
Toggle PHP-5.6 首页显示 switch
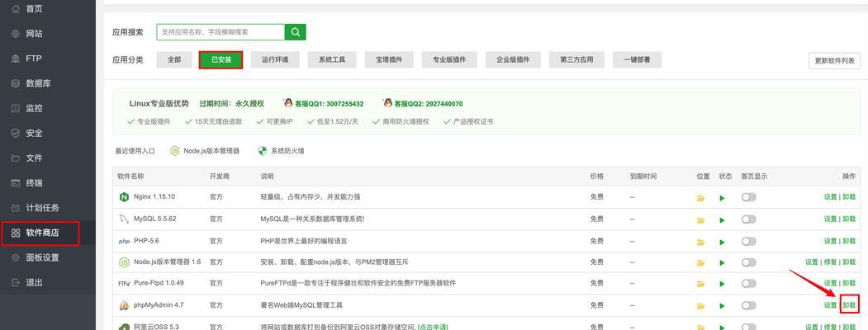click(x=748, y=242)
